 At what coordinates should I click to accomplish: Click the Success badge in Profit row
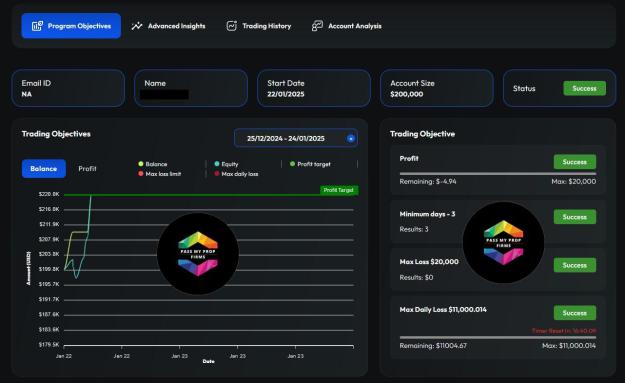(575, 162)
